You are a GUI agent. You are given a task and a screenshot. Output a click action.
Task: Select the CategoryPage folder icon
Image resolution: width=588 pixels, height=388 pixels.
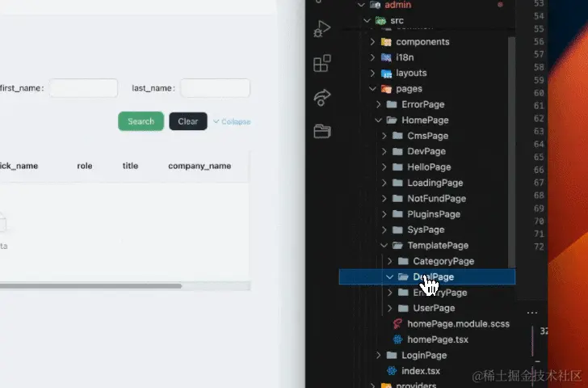click(403, 261)
